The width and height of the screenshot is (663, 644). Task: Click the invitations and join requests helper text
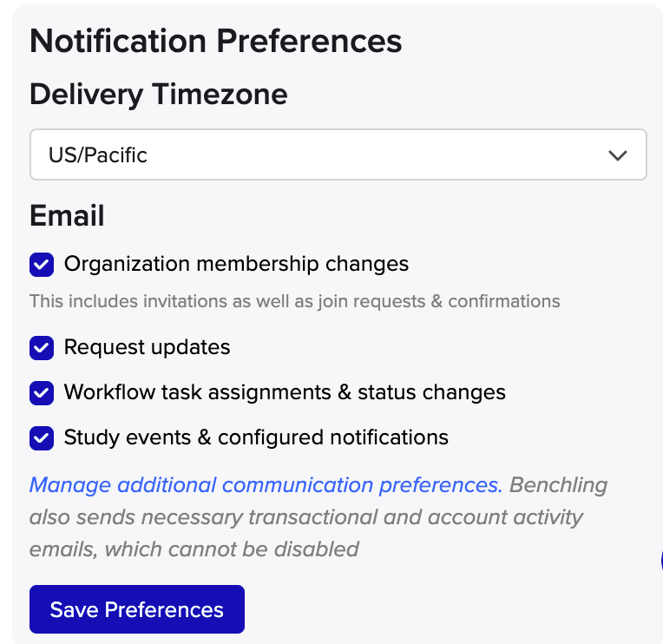click(x=294, y=302)
